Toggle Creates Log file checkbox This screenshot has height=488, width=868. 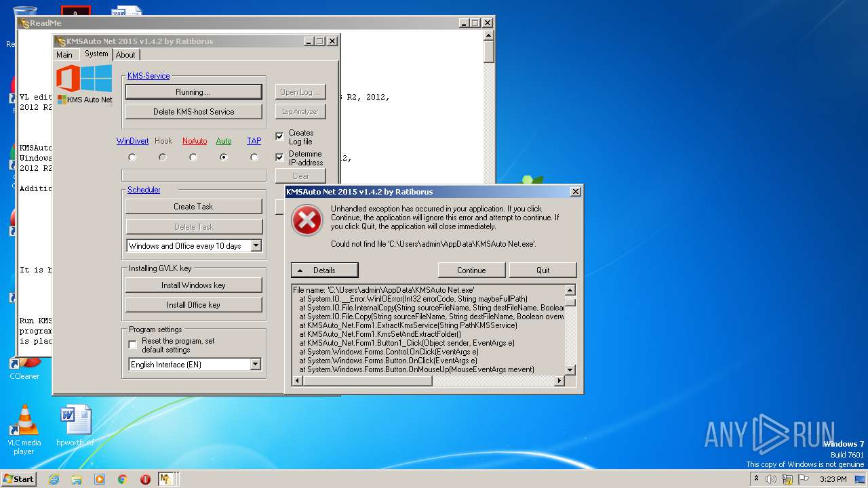click(x=279, y=137)
